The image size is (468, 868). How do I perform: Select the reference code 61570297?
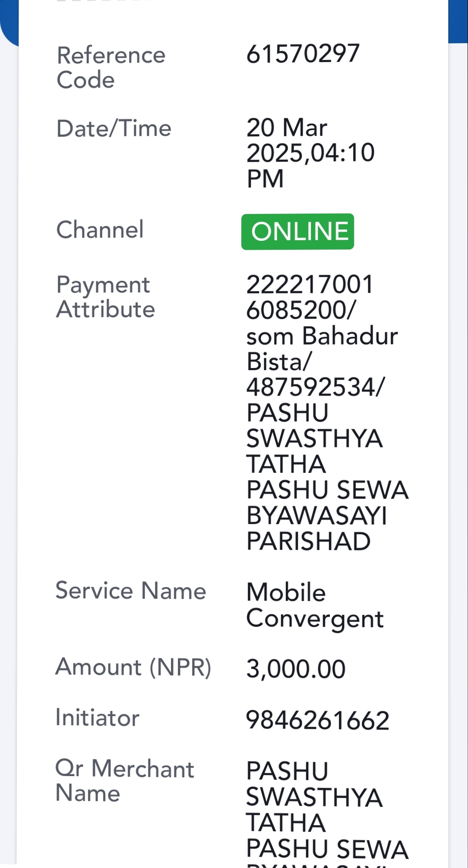pos(303,53)
